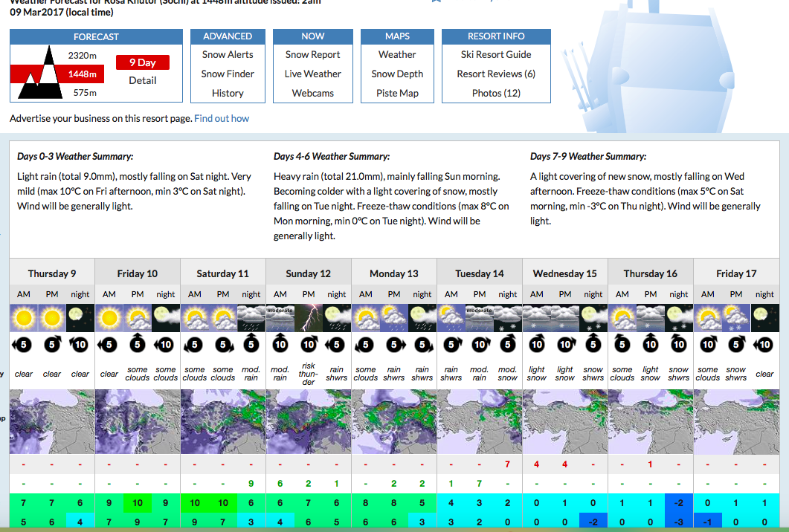Click the 'Days 7-9 Weather Summary' heading
Image resolution: width=789 pixels, height=532 pixels.
(x=588, y=156)
